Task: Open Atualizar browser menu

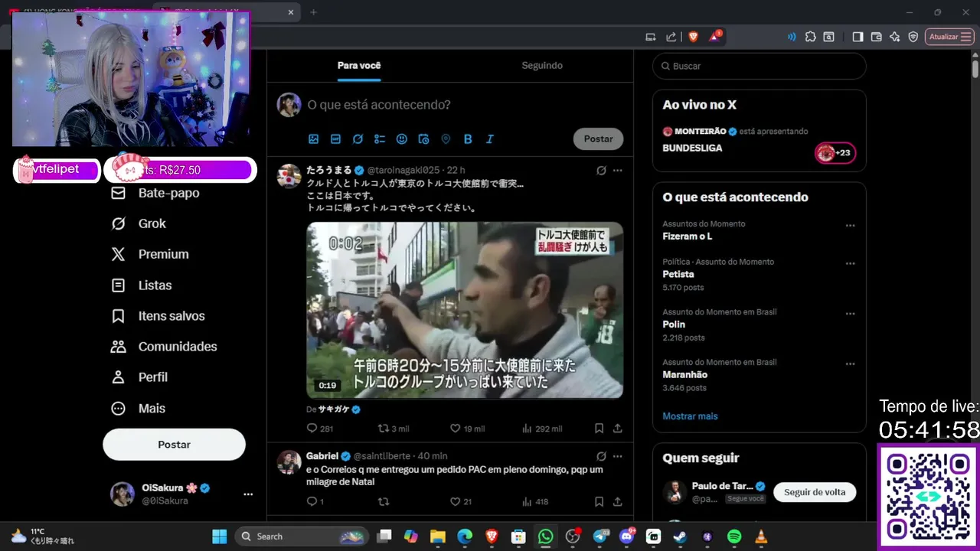Action: 949,37
